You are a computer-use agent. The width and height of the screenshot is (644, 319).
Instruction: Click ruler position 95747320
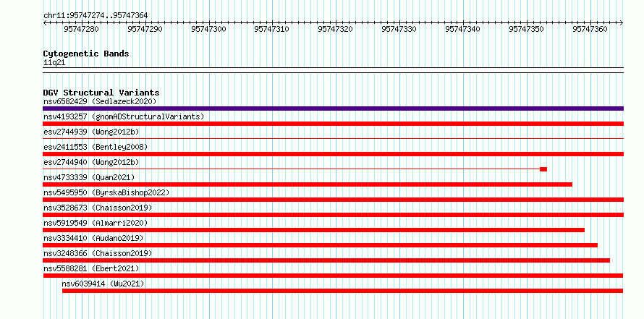click(x=336, y=29)
